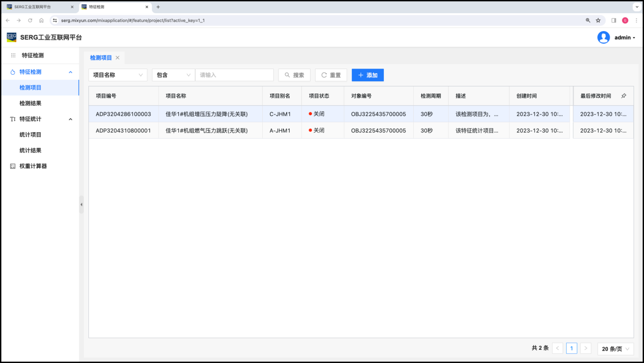Click the blue 添加 button
Screen dimensions: 644x363
pyautogui.click(x=367, y=75)
